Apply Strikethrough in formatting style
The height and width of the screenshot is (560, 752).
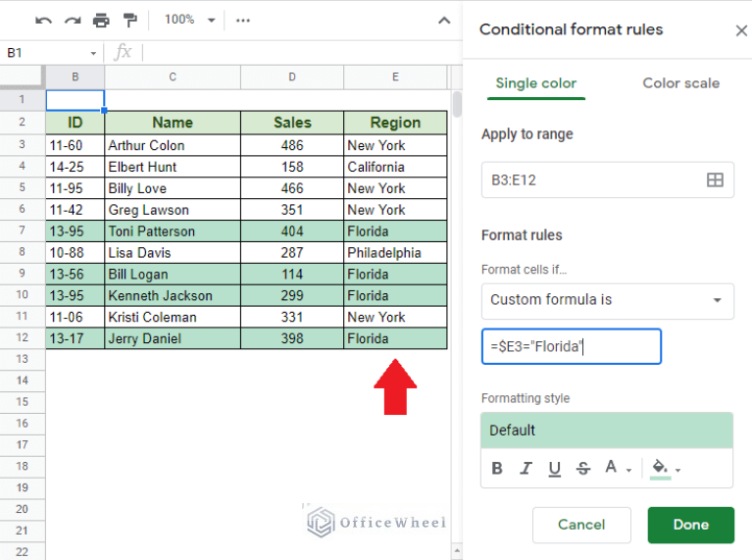pyautogui.click(x=583, y=469)
